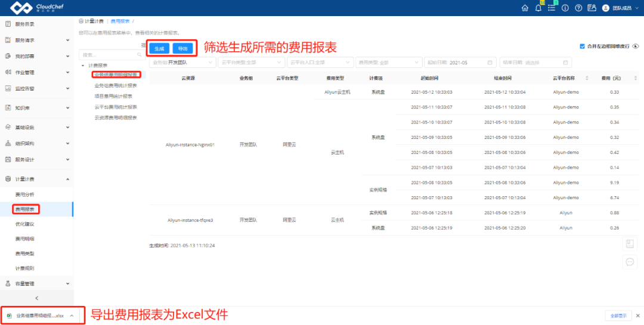Click the CloudChef logo
The height and width of the screenshot is (325, 644).
(x=37, y=8)
